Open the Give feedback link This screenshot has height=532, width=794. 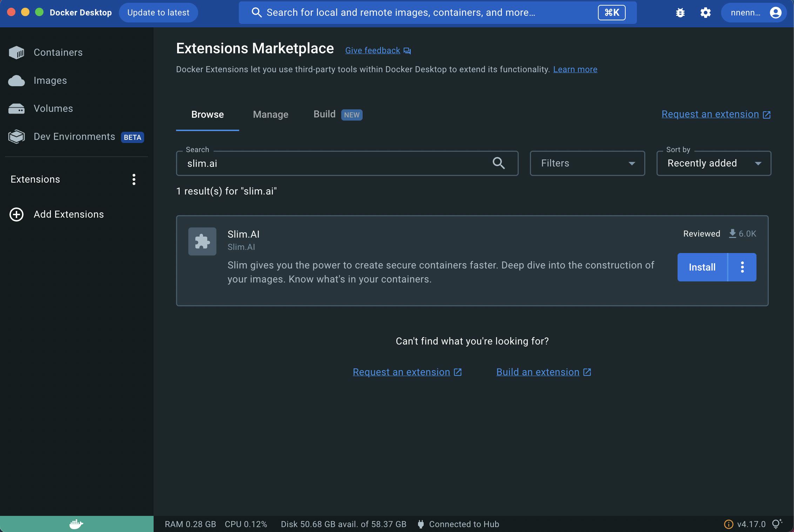[x=372, y=50]
